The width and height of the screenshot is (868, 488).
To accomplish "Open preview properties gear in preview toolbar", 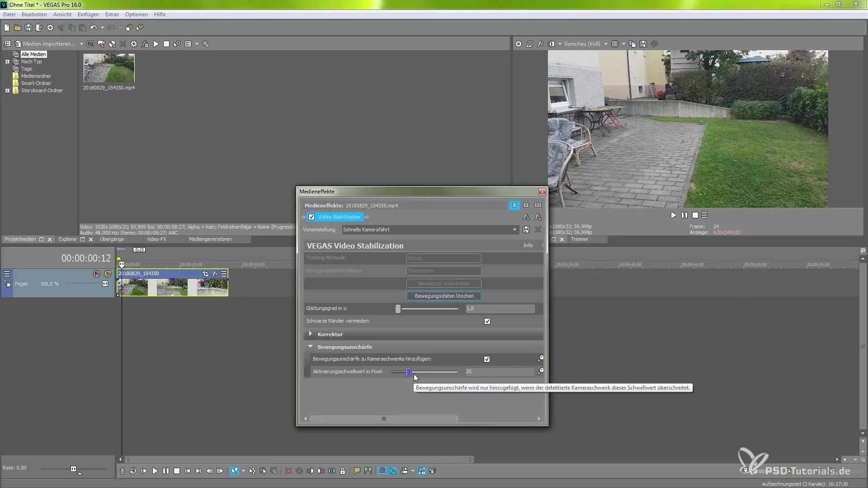I will (x=519, y=44).
